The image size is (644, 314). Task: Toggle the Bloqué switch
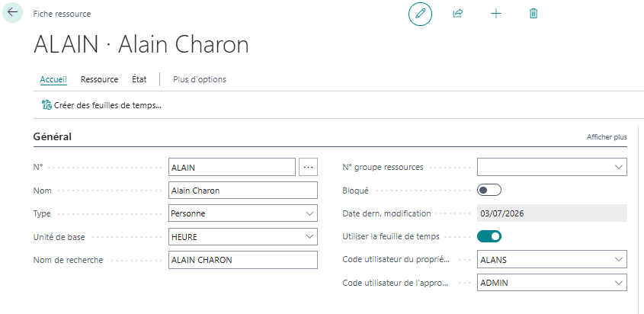(x=489, y=191)
